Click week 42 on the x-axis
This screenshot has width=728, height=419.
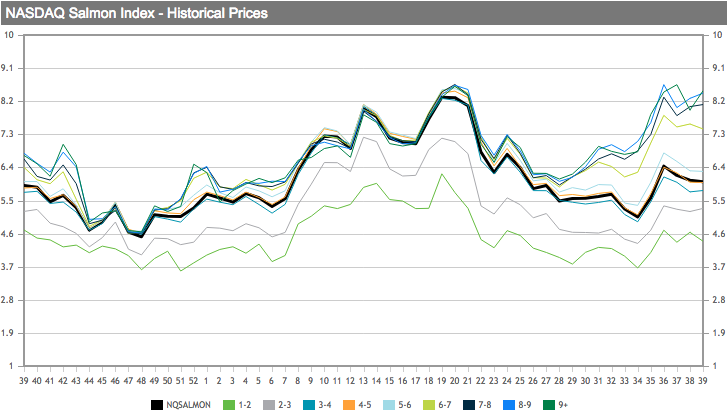(x=63, y=381)
